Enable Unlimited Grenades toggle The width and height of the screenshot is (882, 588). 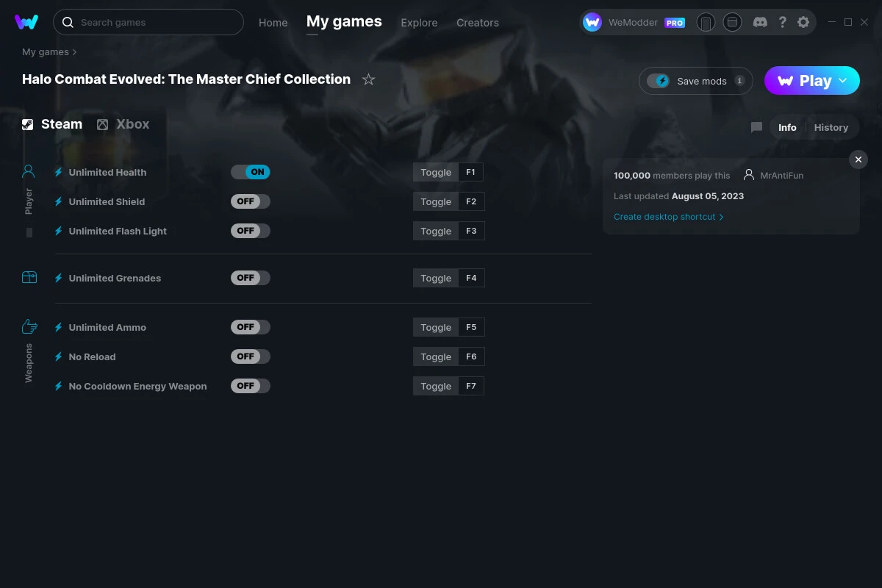click(x=251, y=278)
